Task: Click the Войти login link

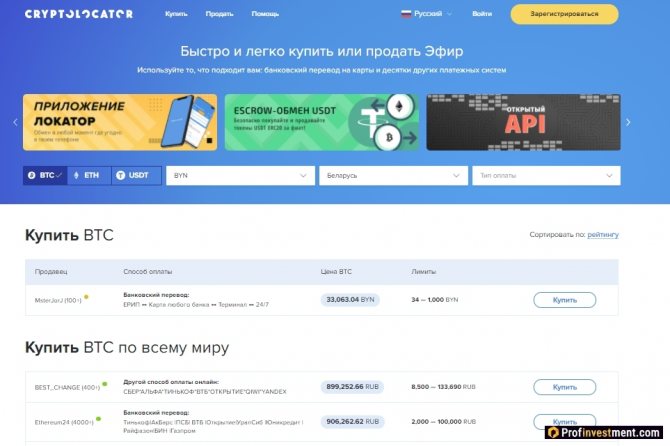Action: pos(482,14)
